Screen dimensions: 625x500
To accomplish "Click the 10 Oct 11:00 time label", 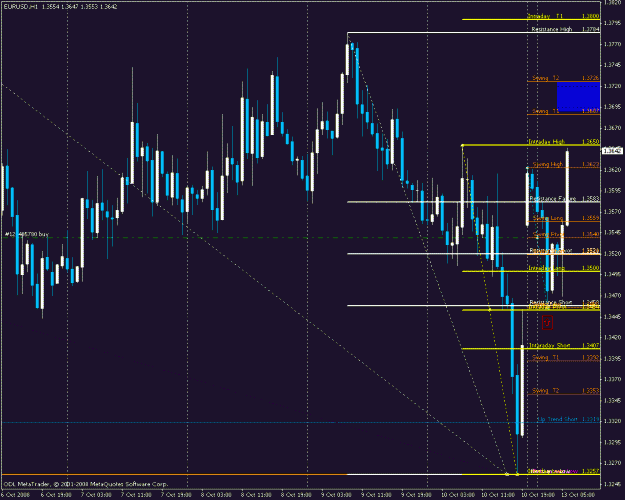I will [x=497, y=495].
